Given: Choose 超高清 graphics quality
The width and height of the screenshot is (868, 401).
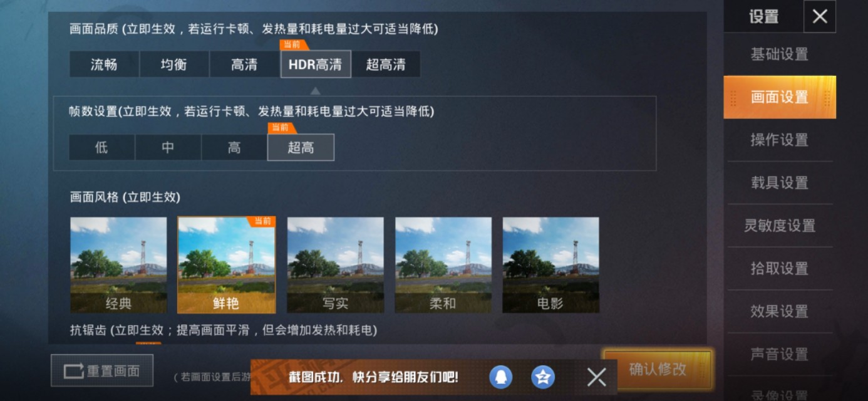Looking at the screenshot, I should (386, 64).
